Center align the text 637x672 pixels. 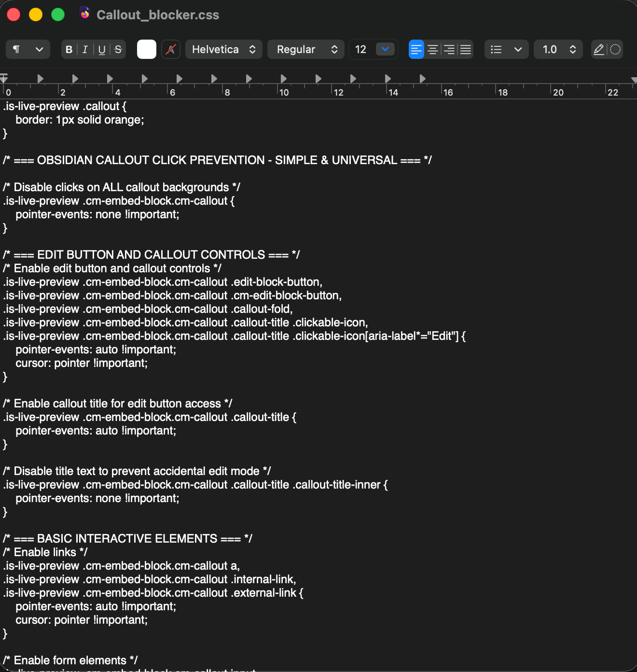tap(433, 49)
